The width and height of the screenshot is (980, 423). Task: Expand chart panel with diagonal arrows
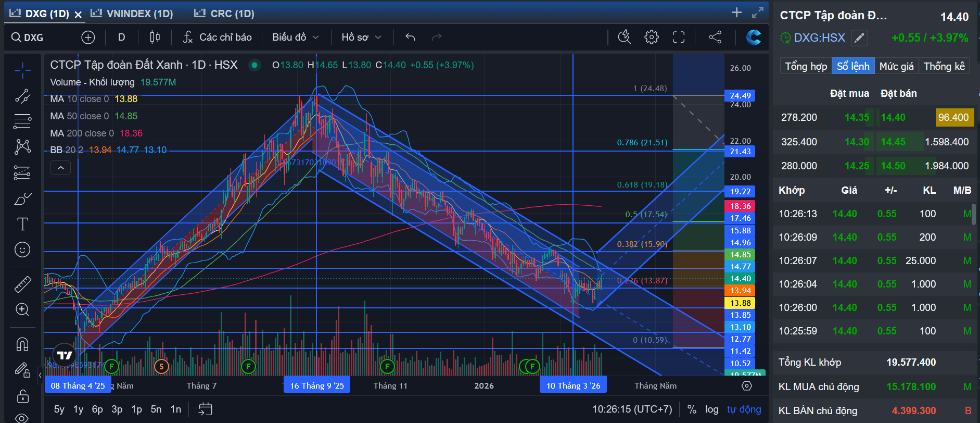tap(758, 13)
